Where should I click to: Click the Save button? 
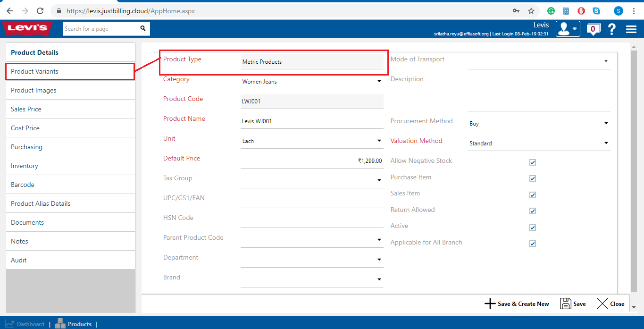pyautogui.click(x=573, y=304)
